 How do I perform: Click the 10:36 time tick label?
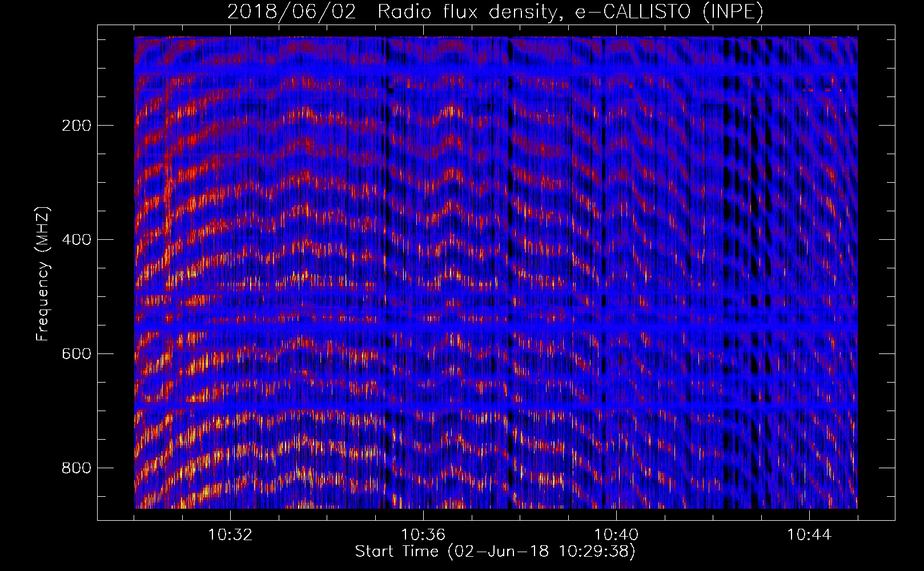tap(423, 535)
